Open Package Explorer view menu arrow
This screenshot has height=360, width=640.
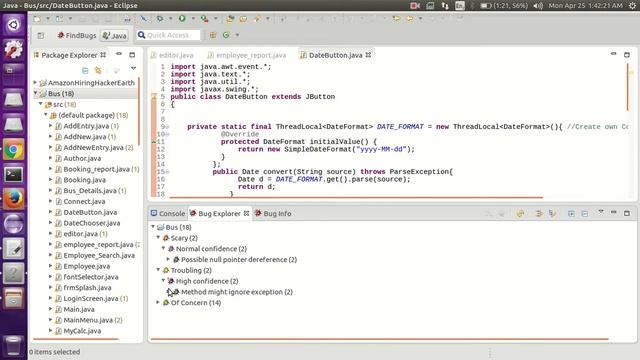133,69
